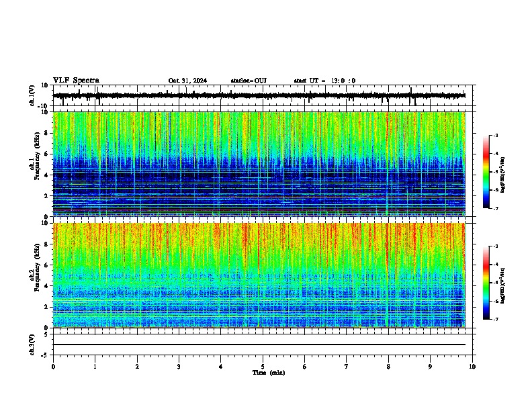Click time axis tick label "3"
532x411 pixels.
pyautogui.click(x=179, y=367)
